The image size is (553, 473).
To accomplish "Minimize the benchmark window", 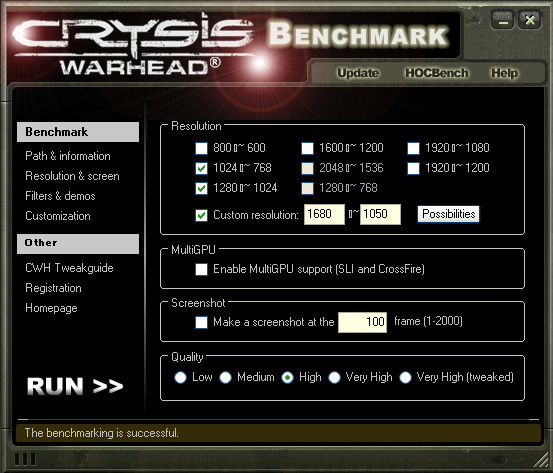I will (x=503, y=20).
